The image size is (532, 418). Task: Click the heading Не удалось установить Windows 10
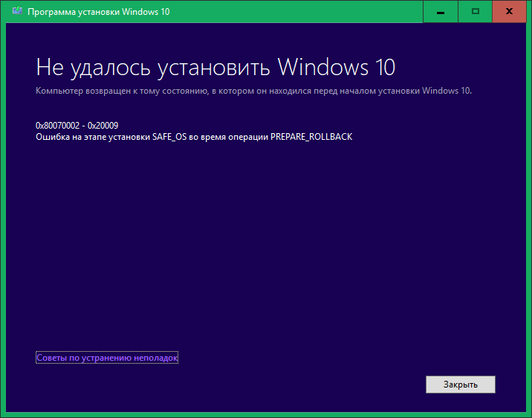pyautogui.click(x=215, y=67)
